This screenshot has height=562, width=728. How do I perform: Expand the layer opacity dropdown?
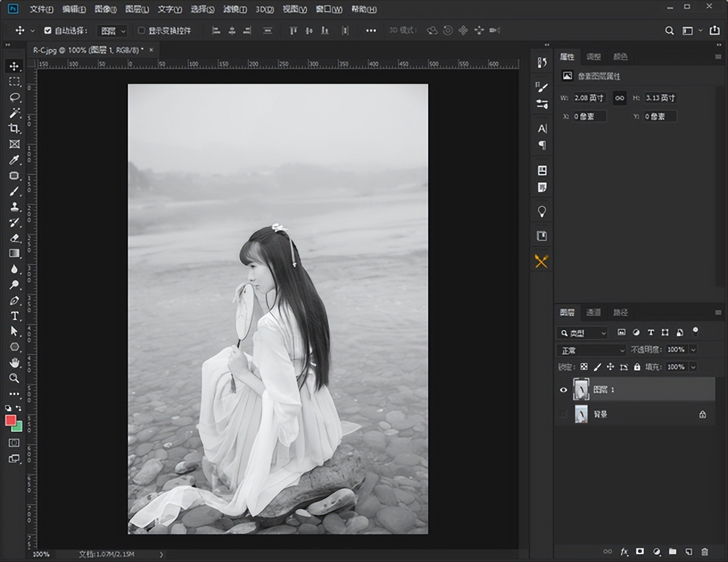[693, 350]
